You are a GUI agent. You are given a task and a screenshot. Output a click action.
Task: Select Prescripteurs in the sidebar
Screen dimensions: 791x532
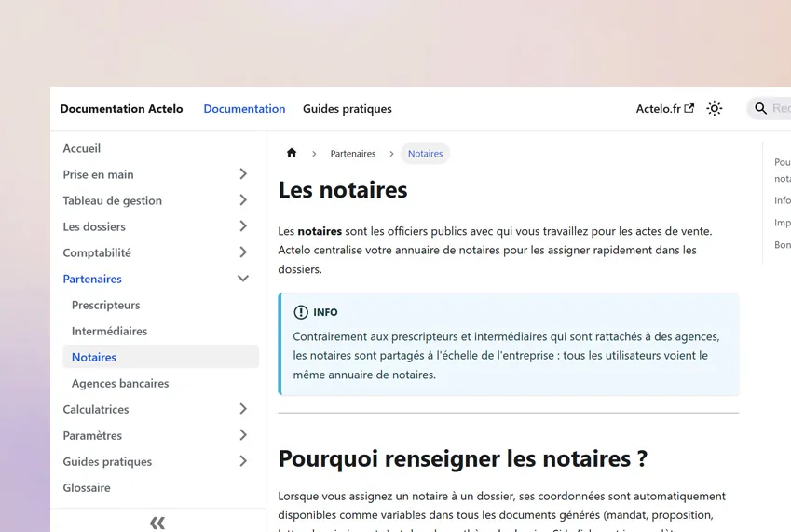pos(105,305)
